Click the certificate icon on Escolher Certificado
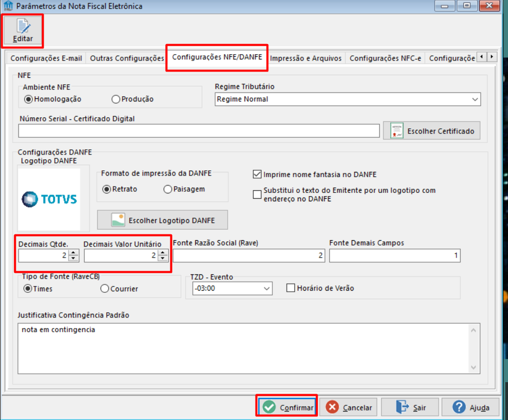Screen dimensions: 508x420 click(397, 131)
